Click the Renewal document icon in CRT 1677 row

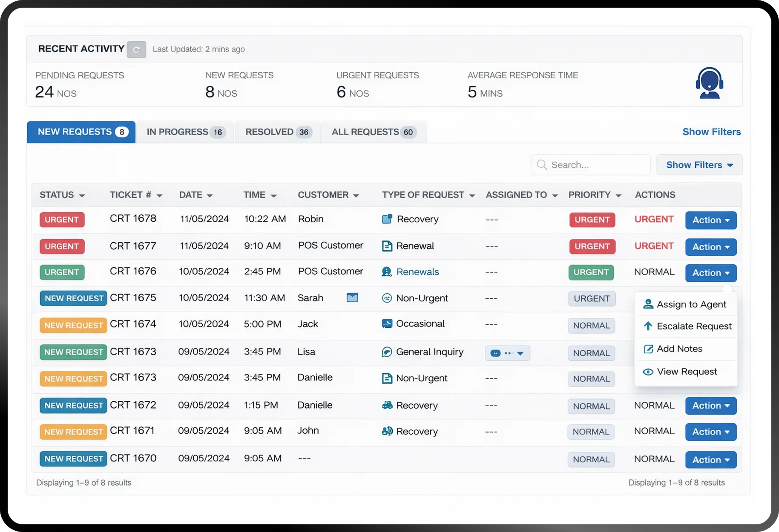pos(387,246)
